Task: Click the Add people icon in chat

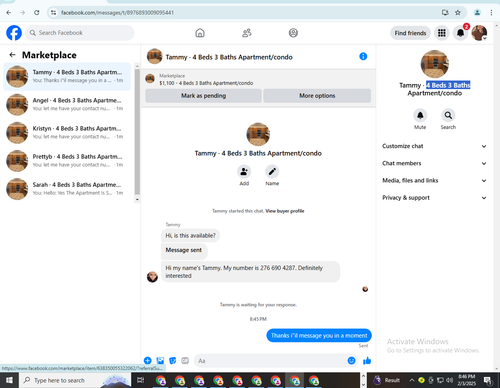Action: pos(244,172)
